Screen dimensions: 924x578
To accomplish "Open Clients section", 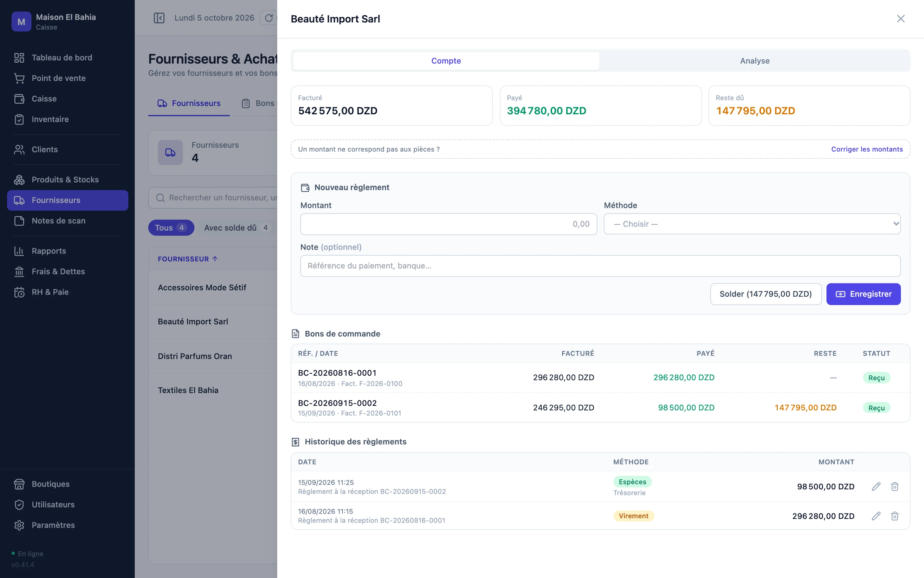I will coord(68,149).
